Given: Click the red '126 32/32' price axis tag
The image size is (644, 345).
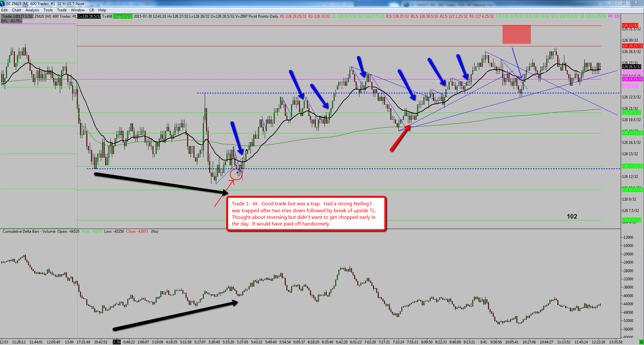Looking at the screenshot, I should tap(630, 25).
